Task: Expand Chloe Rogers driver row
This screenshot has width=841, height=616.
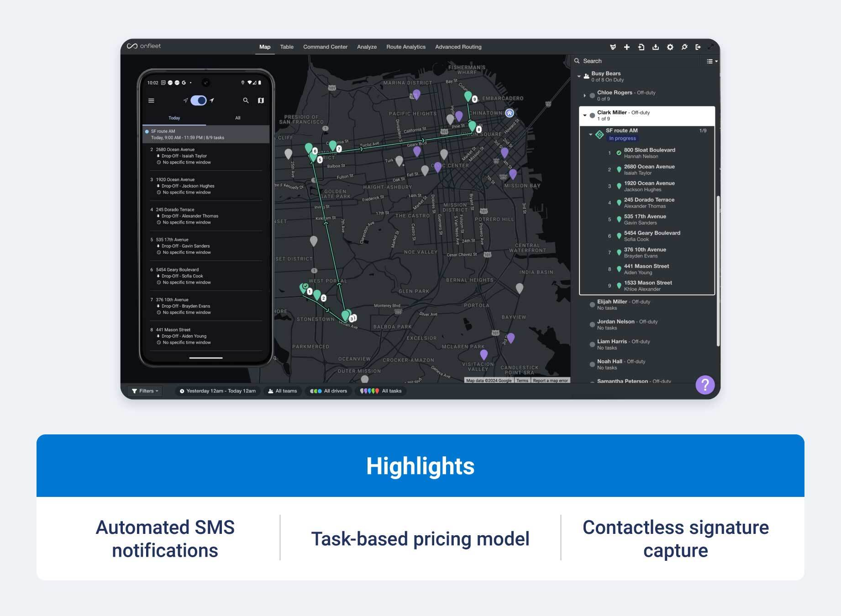Action: point(584,95)
